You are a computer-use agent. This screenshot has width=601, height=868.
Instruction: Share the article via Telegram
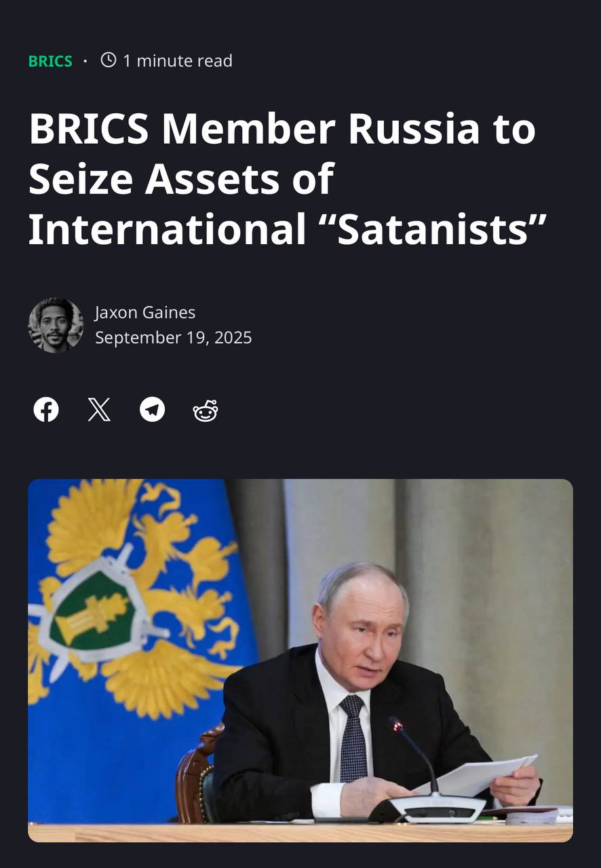[x=152, y=410]
